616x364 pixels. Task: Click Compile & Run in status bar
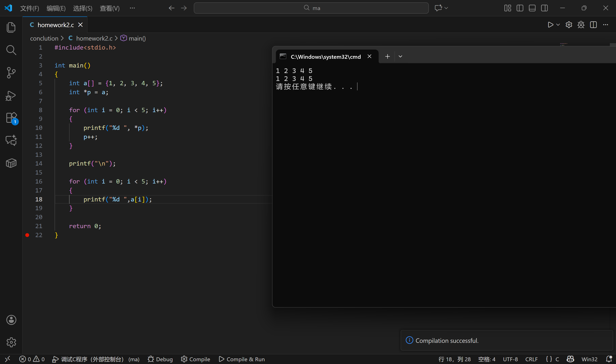(242, 359)
